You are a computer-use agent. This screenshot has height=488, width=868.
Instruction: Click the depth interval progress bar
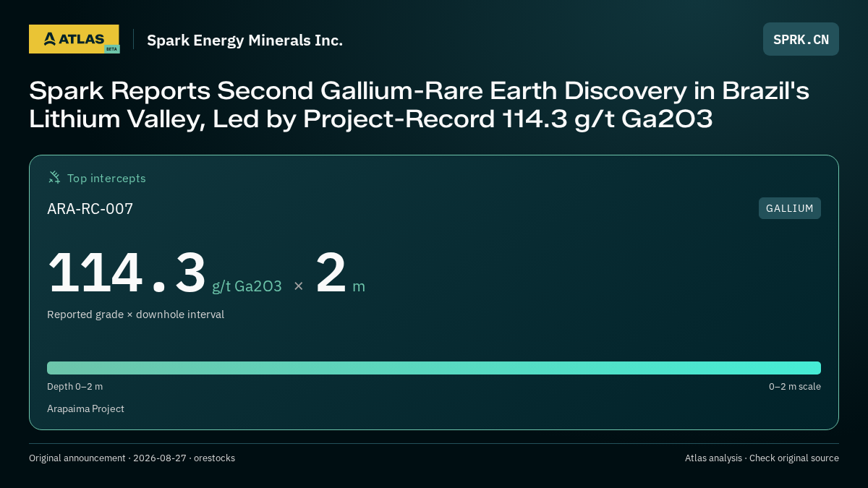(434, 367)
